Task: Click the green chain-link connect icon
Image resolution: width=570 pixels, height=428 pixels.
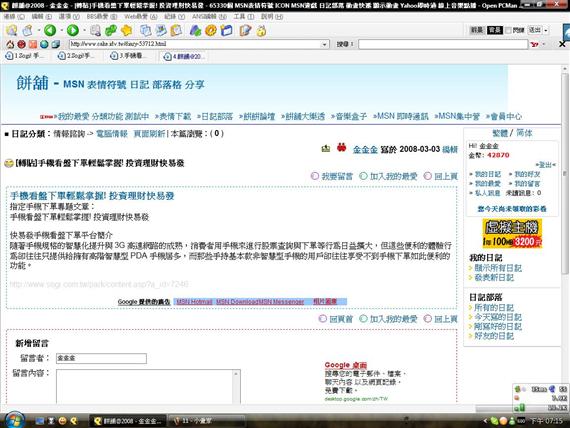Action: 111,30
